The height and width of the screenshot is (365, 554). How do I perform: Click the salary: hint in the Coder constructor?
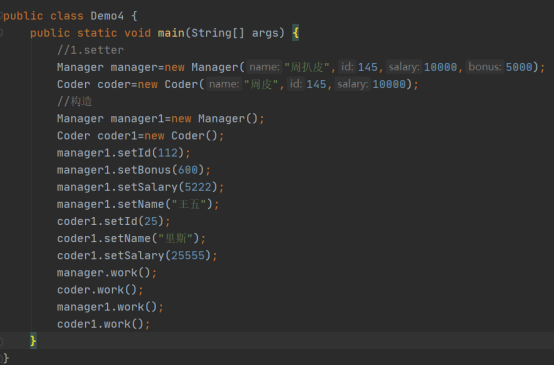352,84
